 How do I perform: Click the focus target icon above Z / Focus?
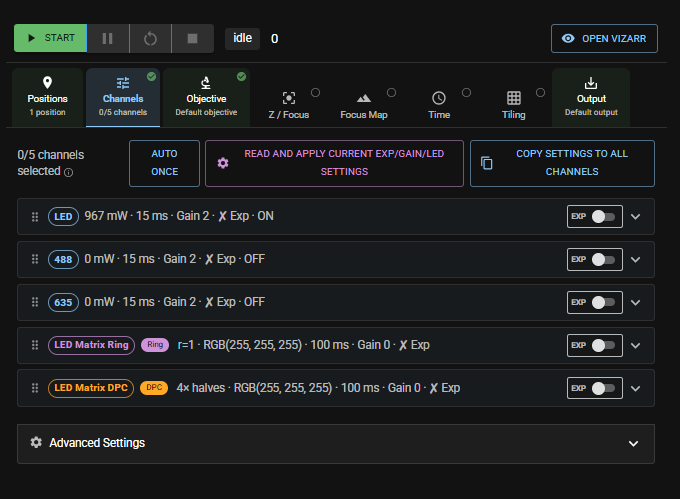coord(289,98)
